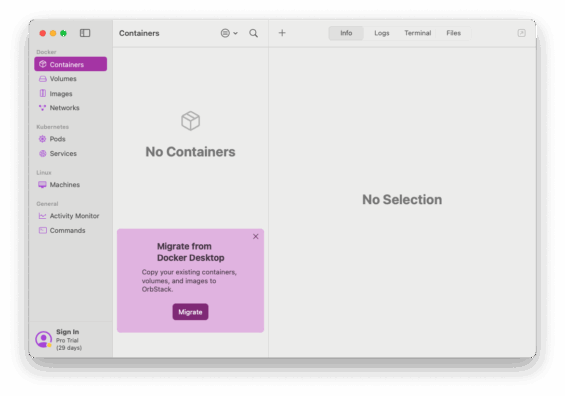Open in new window icon
This screenshot has width=565, height=396.
[x=521, y=33]
